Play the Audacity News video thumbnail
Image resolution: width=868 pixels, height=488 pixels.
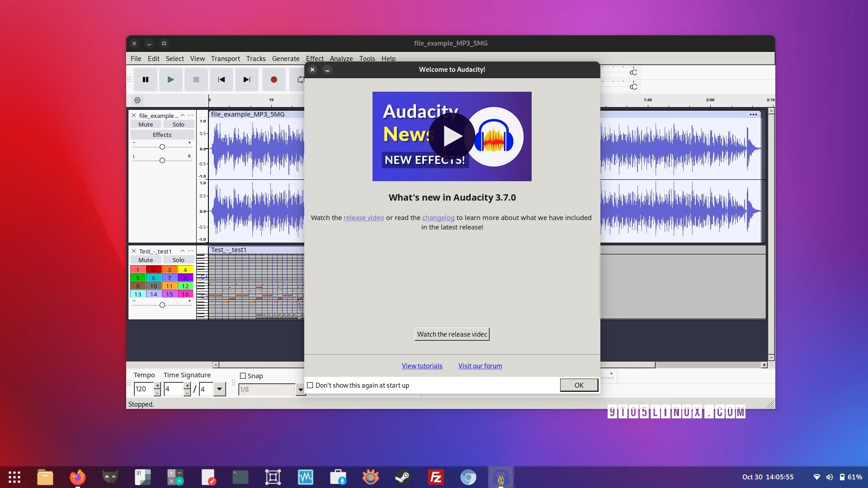[452, 136]
